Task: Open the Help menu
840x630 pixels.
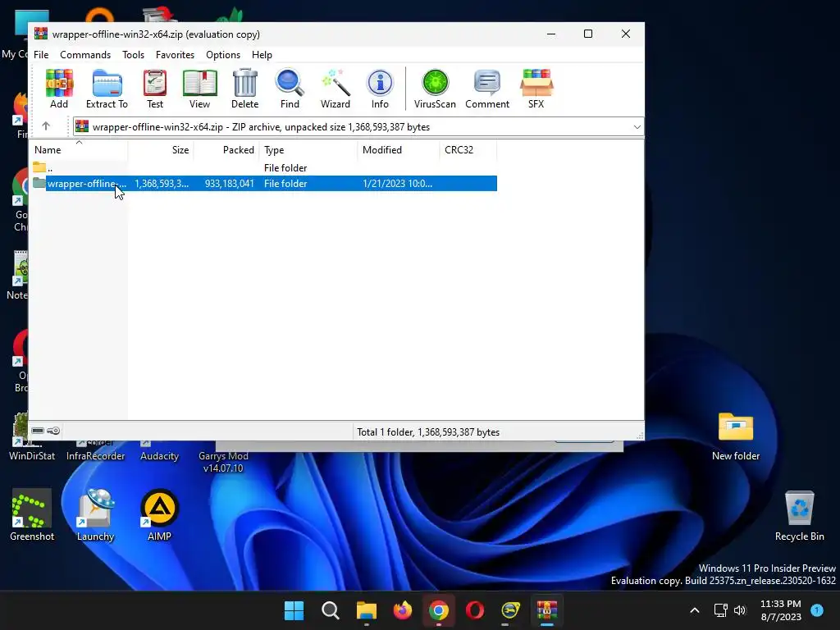Action: tap(262, 55)
